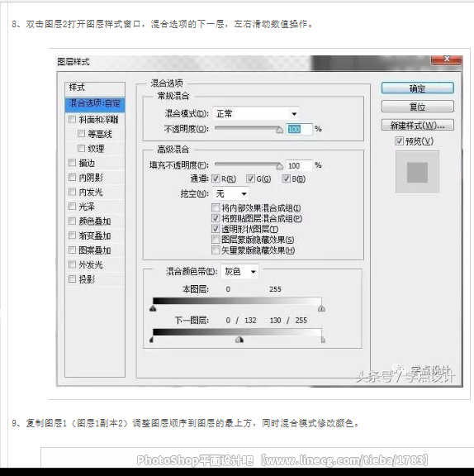The width and height of the screenshot is (474, 476).
Task: Enable the 纹理 checkbox
Action: tap(81, 149)
